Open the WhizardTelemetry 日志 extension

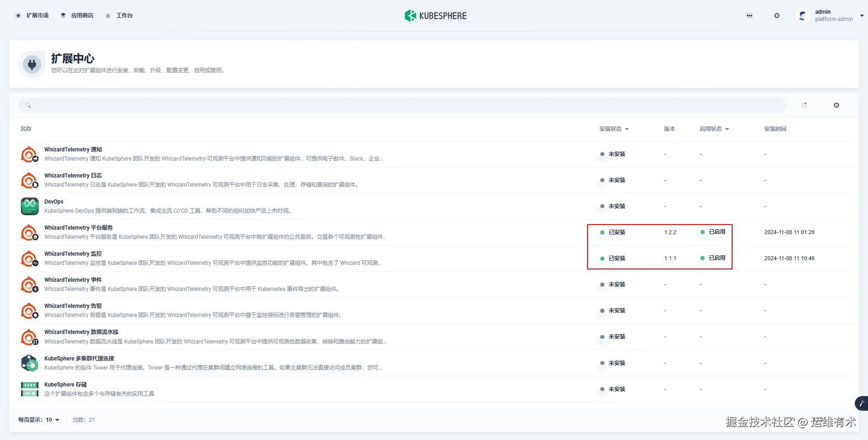click(73, 176)
